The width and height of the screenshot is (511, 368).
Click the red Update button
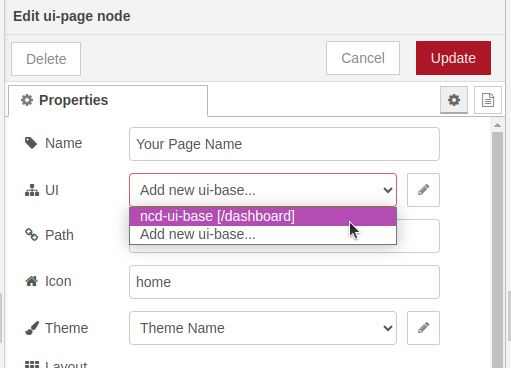453,58
